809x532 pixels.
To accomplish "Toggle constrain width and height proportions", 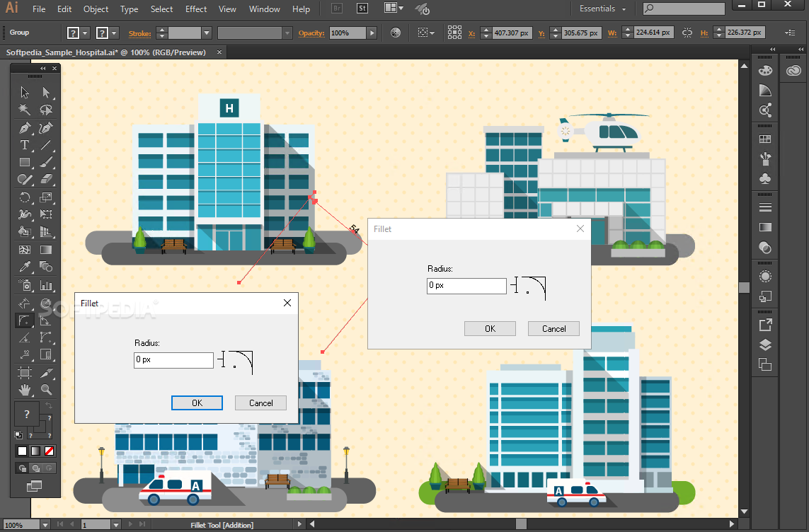I will click(x=687, y=33).
